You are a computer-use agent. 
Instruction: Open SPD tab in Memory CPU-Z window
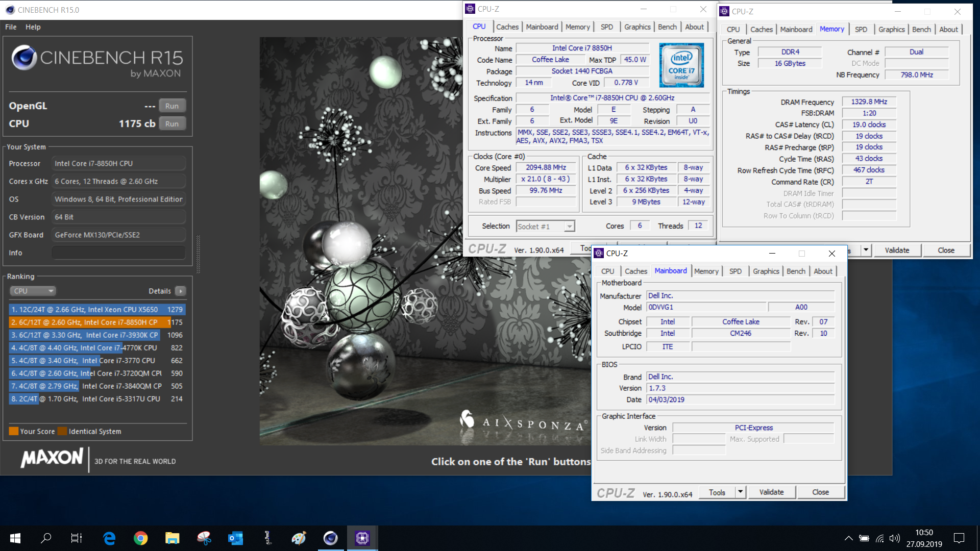(861, 30)
